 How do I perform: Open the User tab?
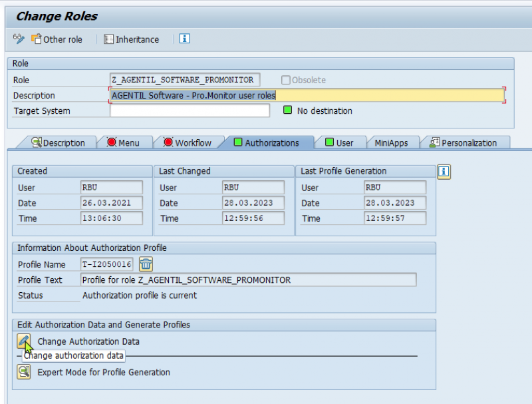pyautogui.click(x=339, y=142)
